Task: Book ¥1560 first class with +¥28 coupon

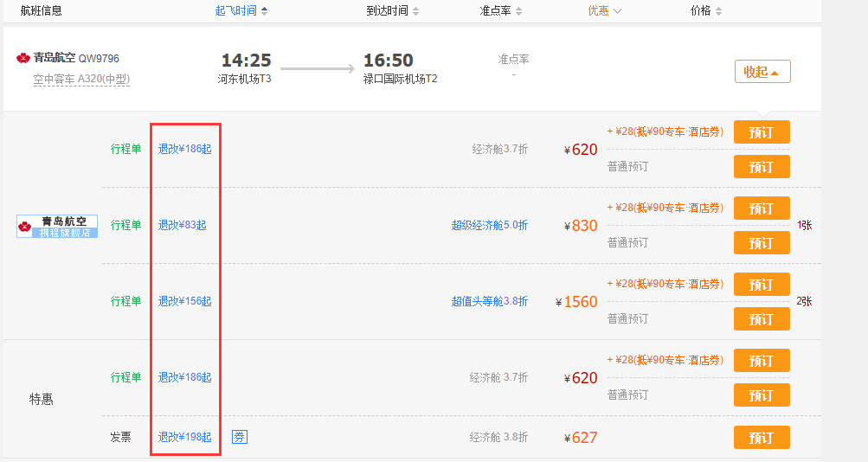Action: (x=762, y=284)
